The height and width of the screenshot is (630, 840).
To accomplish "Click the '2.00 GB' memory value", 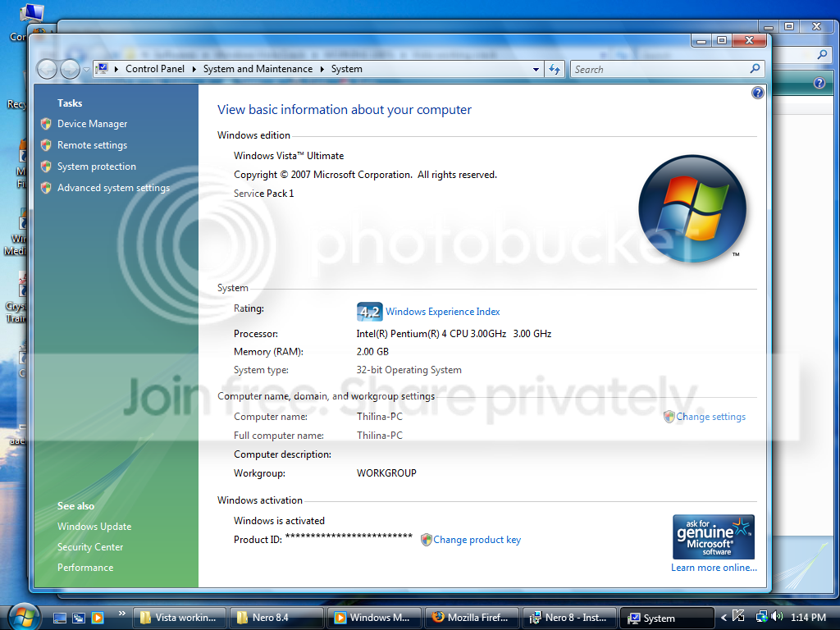I will click(372, 352).
